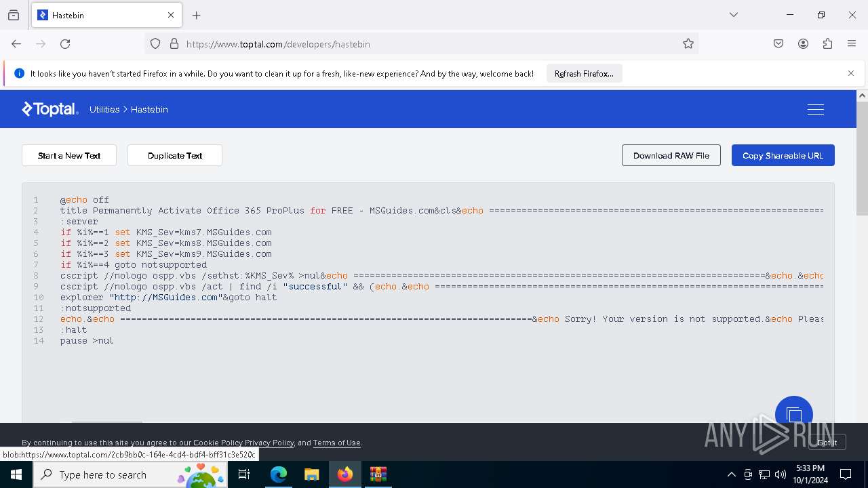Click the page vertical scrollbar thumb
Viewport: 868px width, 488px height.
(862, 159)
